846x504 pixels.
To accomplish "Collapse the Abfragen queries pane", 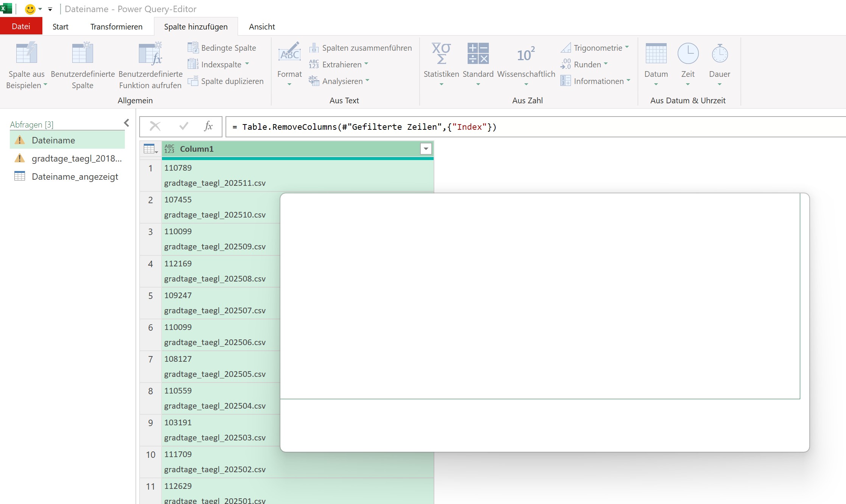I will coord(126,123).
